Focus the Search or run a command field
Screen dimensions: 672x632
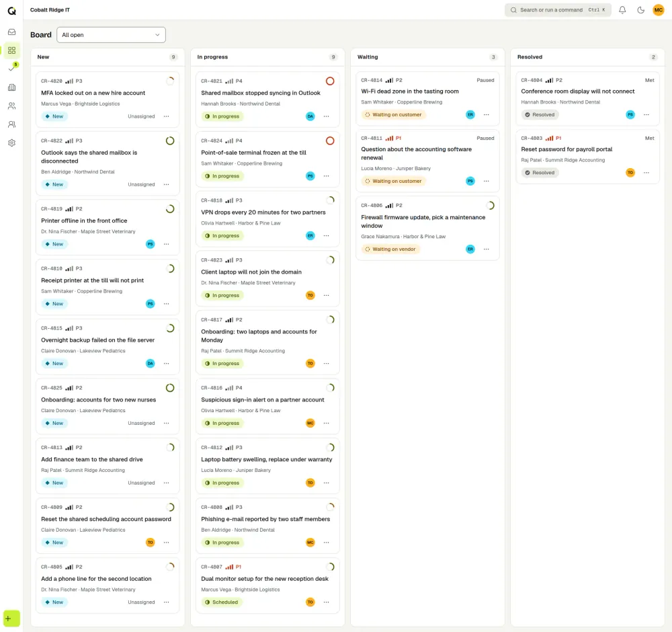coord(557,10)
